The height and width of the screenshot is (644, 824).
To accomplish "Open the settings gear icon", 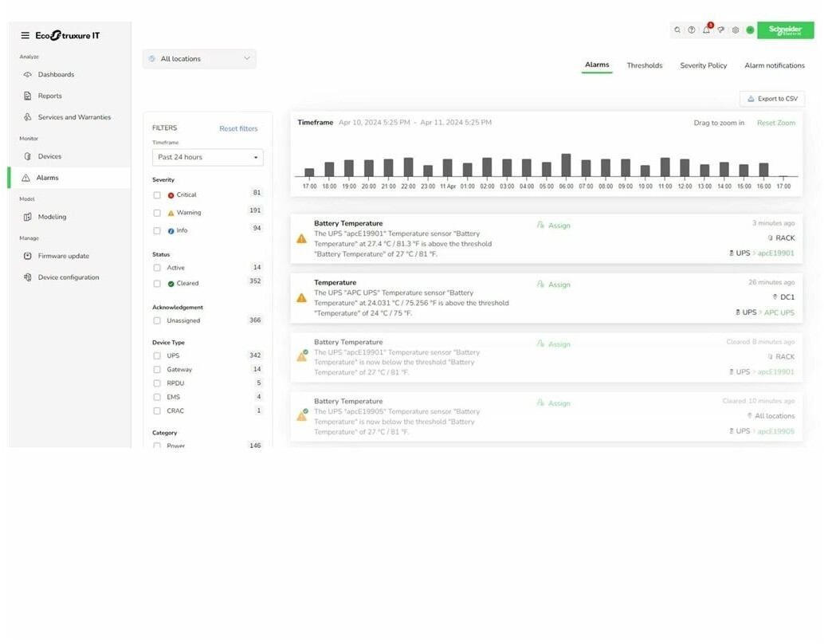I will [736, 30].
